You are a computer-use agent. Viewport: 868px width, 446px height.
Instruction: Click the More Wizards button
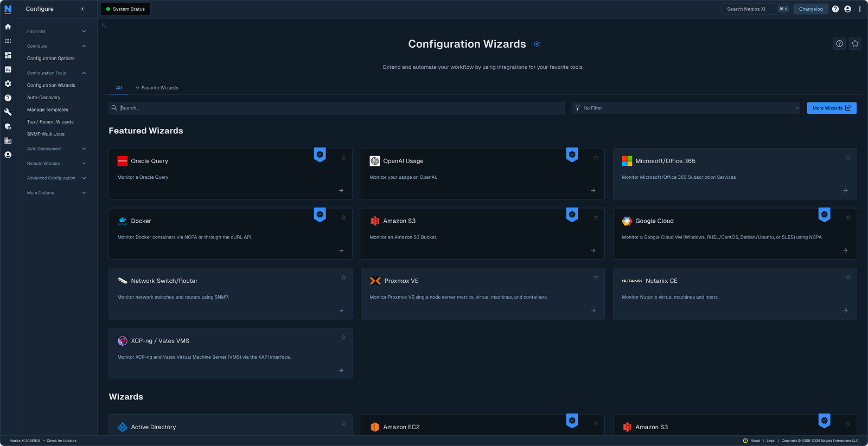point(832,108)
